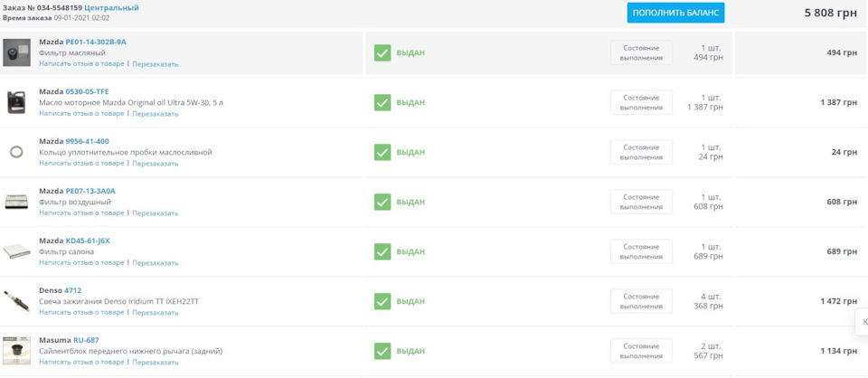Write a review for sealing ring 9956-41-400
Image resolution: width=868 pixels, height=378 pixels.
tap(82, 164)
